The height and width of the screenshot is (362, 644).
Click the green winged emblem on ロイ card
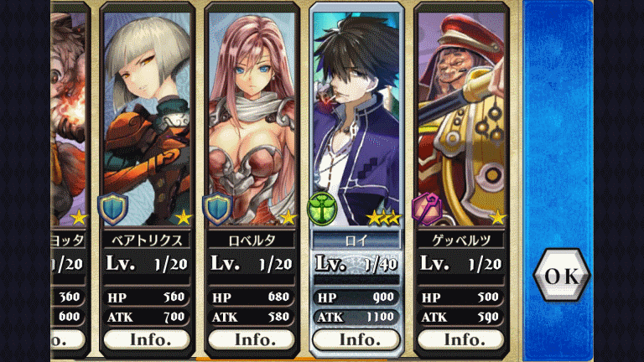322,209
